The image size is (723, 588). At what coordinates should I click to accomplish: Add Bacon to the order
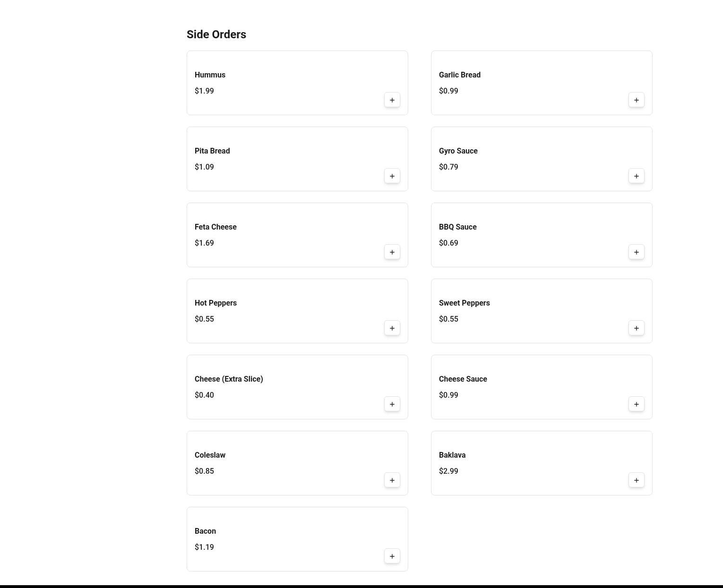click(392, 556)
